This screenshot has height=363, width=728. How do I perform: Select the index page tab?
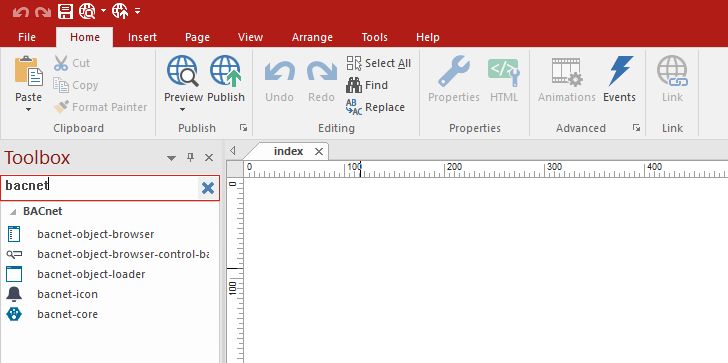point(288,151)
